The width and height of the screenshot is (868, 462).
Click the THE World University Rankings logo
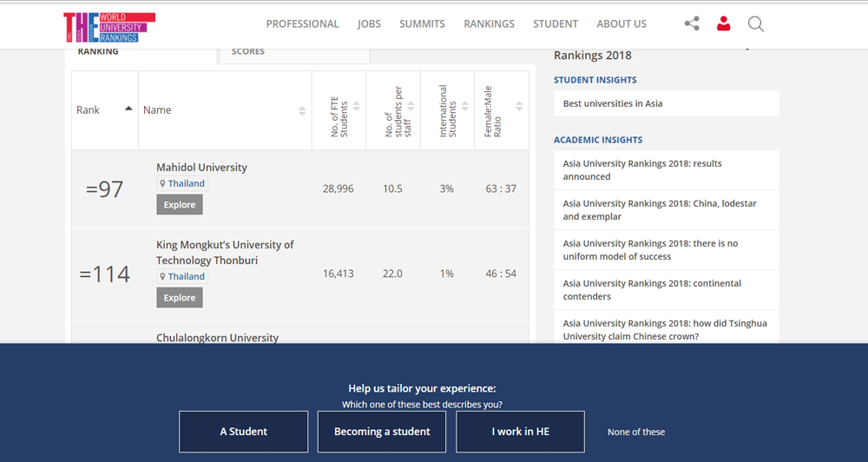pos(108,26)
